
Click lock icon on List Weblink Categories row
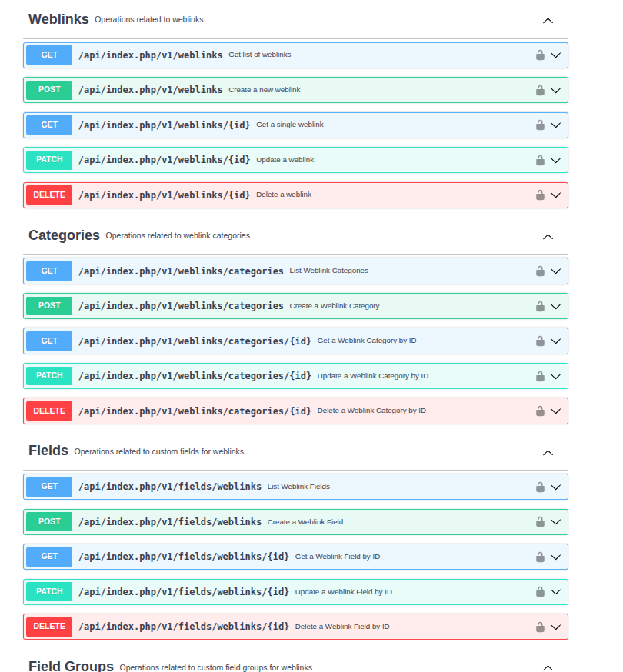(540, 271)
